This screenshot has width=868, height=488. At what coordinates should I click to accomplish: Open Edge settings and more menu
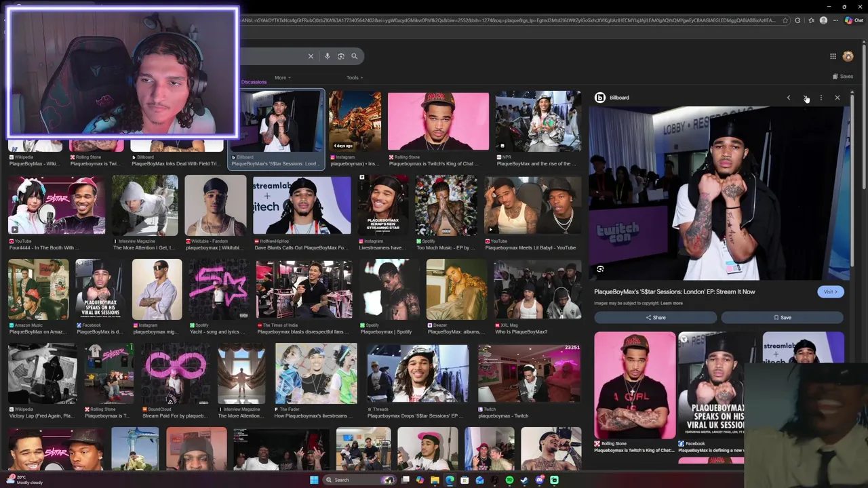point(835,20)
